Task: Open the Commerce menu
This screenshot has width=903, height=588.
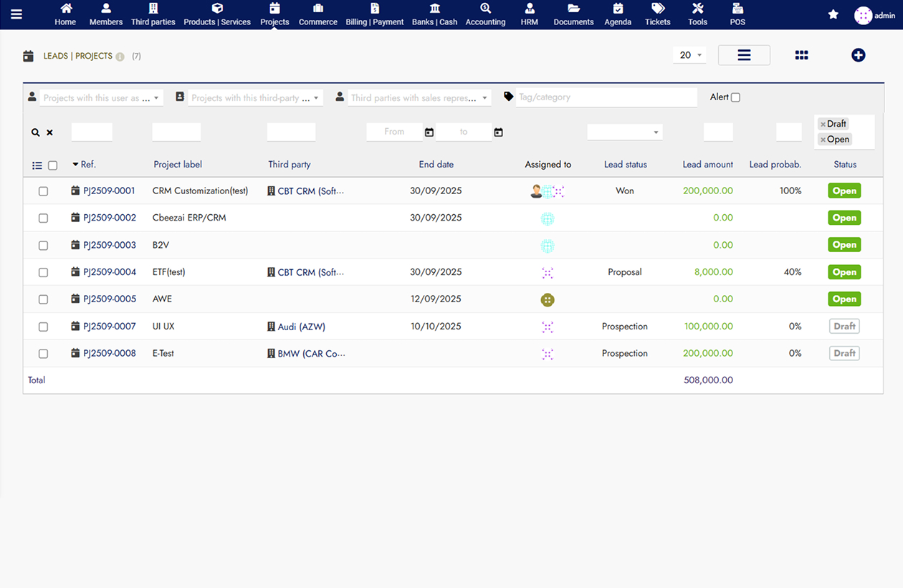Action: pos(317,14)
